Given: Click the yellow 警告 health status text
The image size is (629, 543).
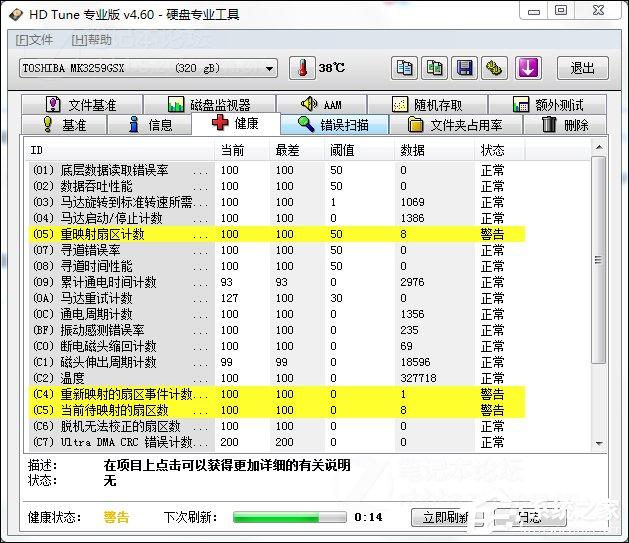Looking at the screenshot, I should (116, 517).
